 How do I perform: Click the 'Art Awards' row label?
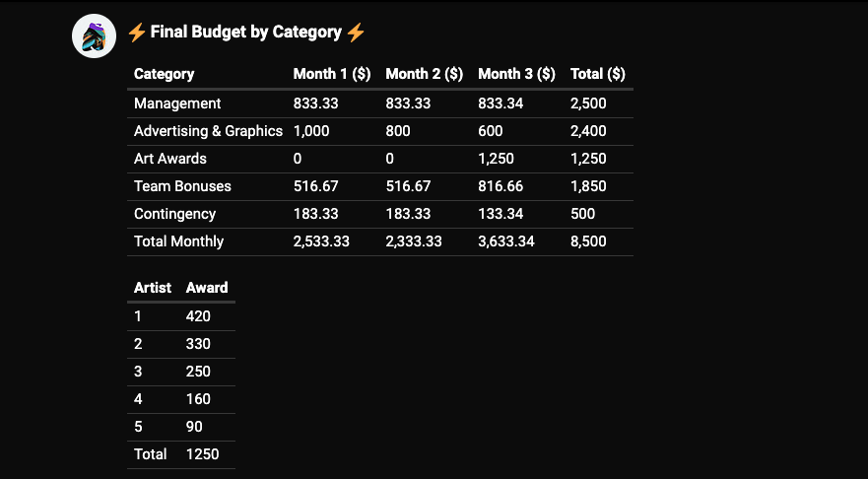coord(170,159)
